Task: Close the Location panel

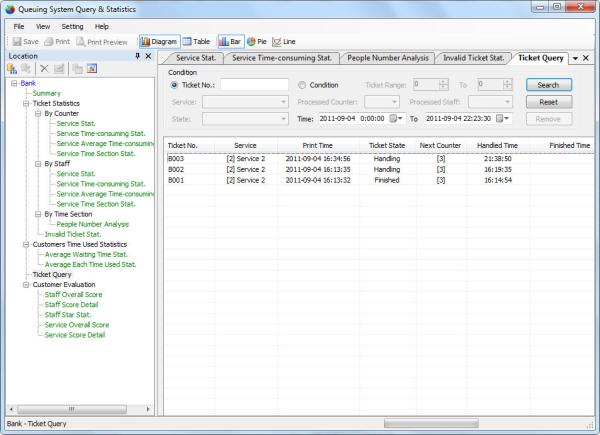Action: pos(148,56)
